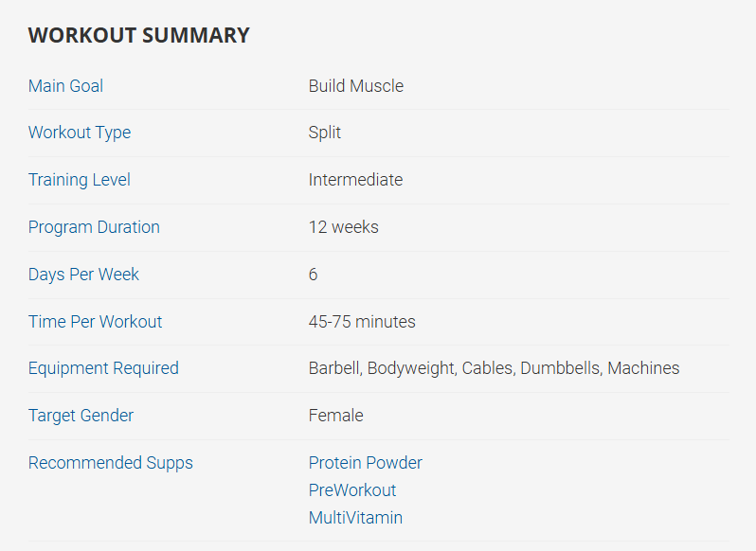Screen dimensions: 756x551
Task: Select the Split workout type value
Action: click(x=324, y=133)
